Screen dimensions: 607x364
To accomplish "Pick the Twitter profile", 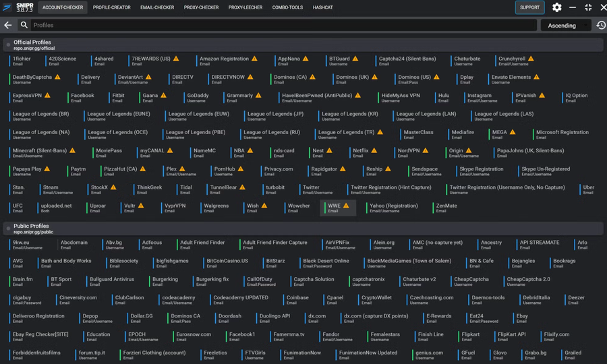I will (x=316, y=189).
